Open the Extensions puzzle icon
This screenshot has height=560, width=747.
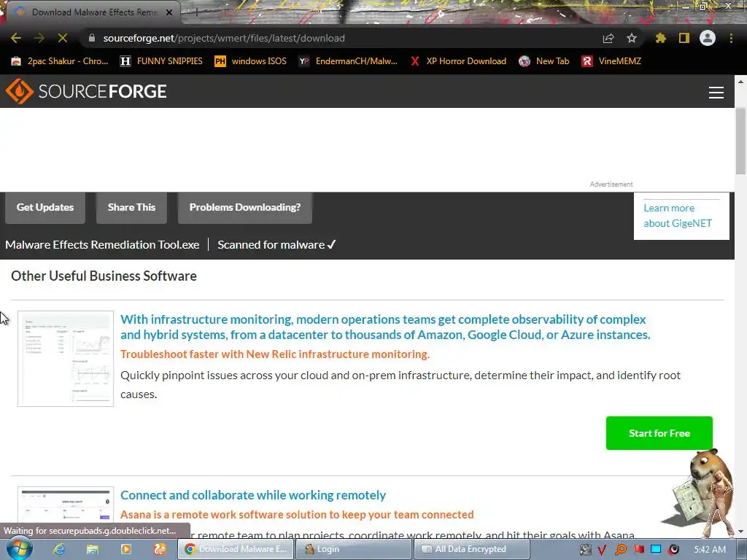coord(661,38)
